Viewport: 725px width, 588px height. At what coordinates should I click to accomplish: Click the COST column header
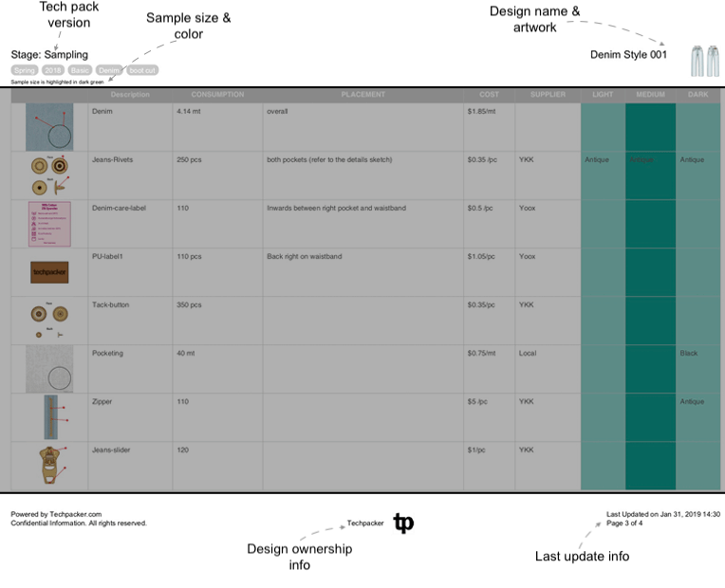pos(490,94)
